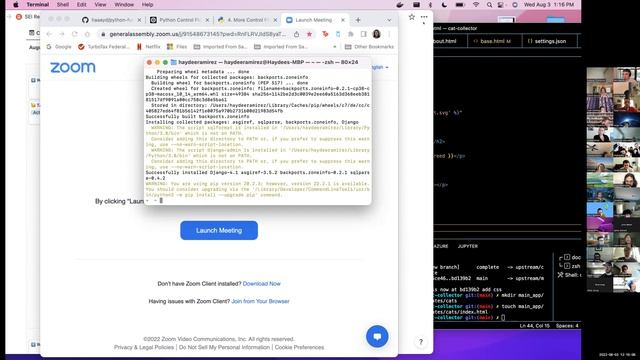Click Ln 44, Col 15 in status bar
Screen dimensions: 640x360
(534, 326)
